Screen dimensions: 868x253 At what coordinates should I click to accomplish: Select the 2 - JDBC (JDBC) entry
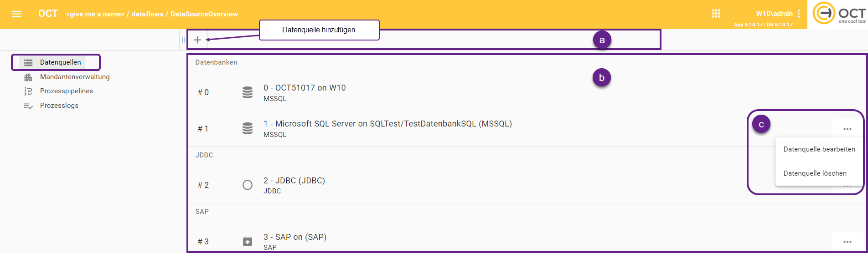[294, 181]
